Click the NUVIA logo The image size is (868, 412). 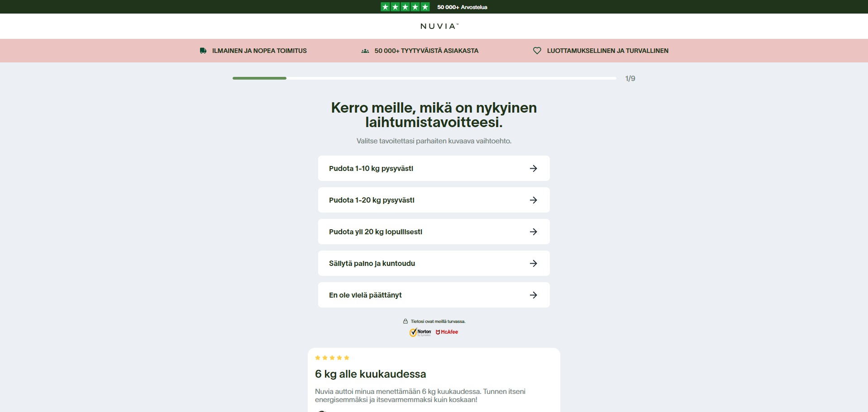439,26
